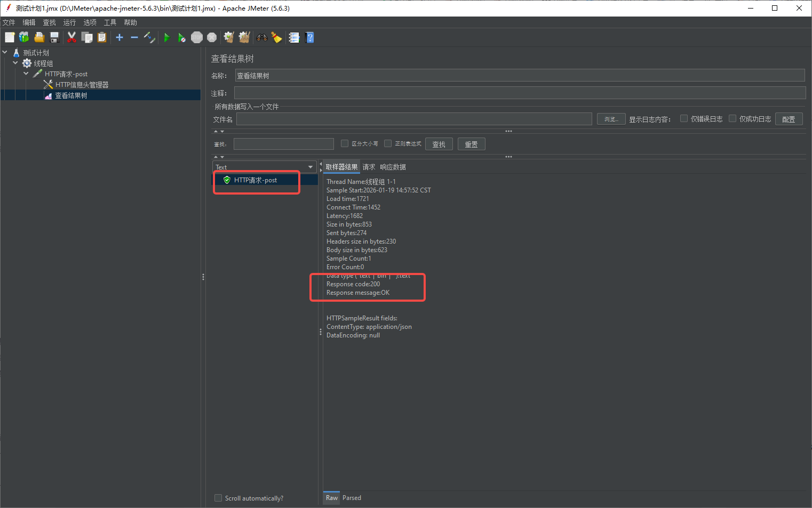Select the Parsed tab at bottom
The image size is (812, 508).
pyautogui.click(x=352, y=498)
